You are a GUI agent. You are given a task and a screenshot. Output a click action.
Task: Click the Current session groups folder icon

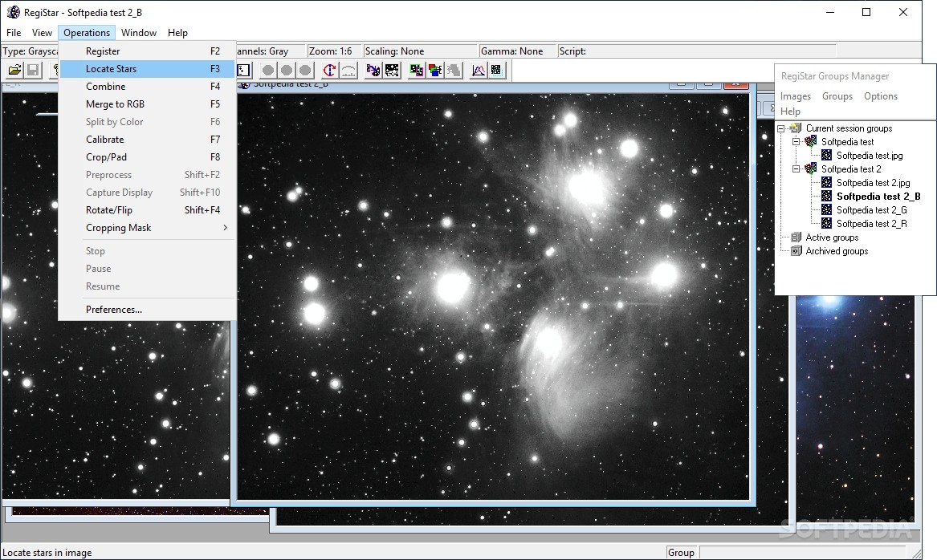[796, 128]
